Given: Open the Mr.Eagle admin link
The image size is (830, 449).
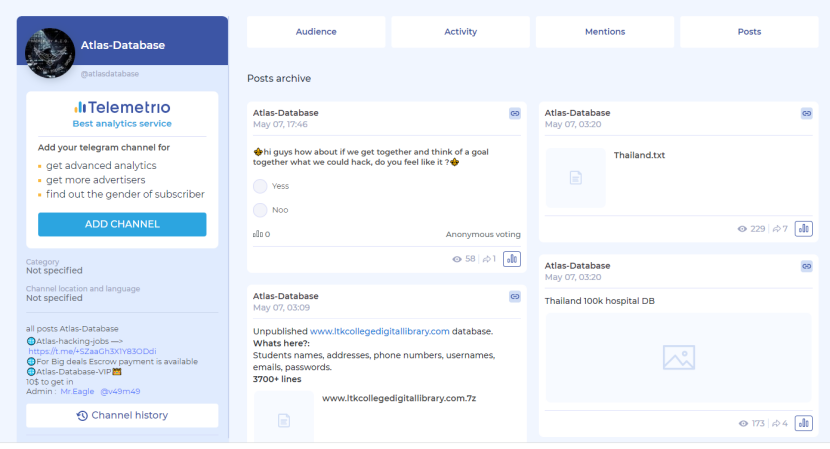Looking at the screenshot, I should click(77, 392).
